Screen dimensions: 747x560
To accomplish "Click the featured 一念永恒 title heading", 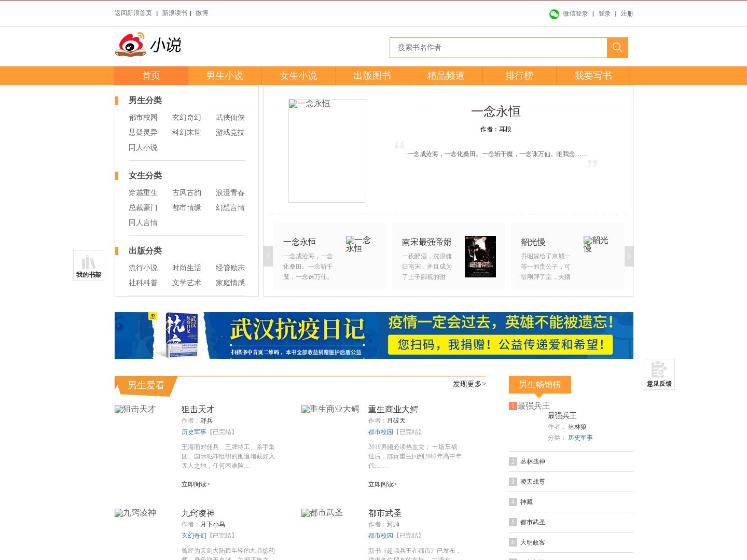I will (496, 111).
